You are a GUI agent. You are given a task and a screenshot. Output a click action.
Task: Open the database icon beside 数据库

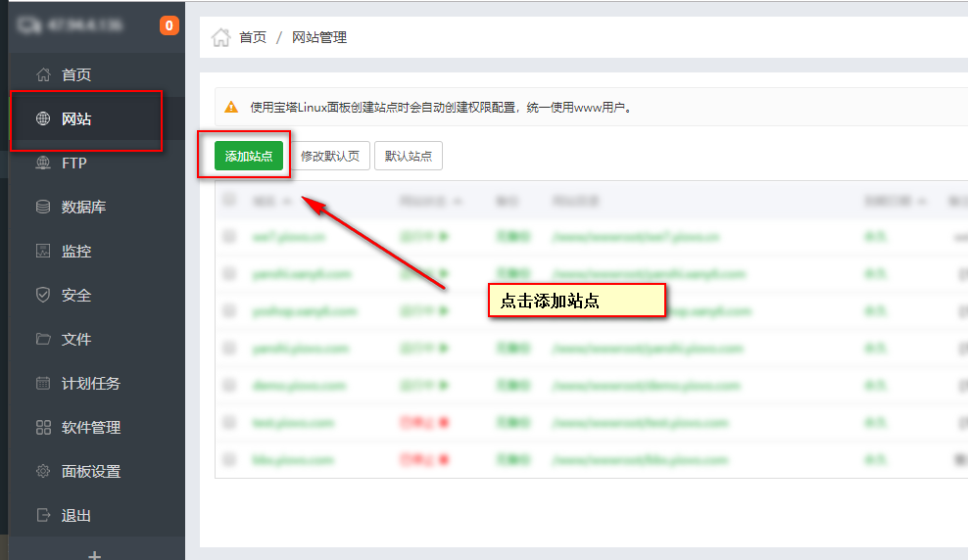coord(43,208)
